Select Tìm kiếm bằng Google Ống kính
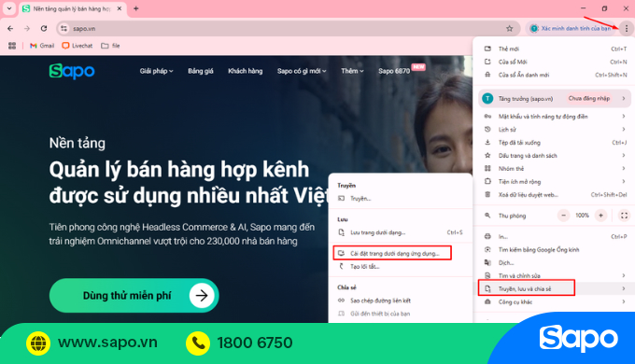Image resolution: width=635 pixels, height=364 pixels. pyautogui.click(x=554, y=250)
